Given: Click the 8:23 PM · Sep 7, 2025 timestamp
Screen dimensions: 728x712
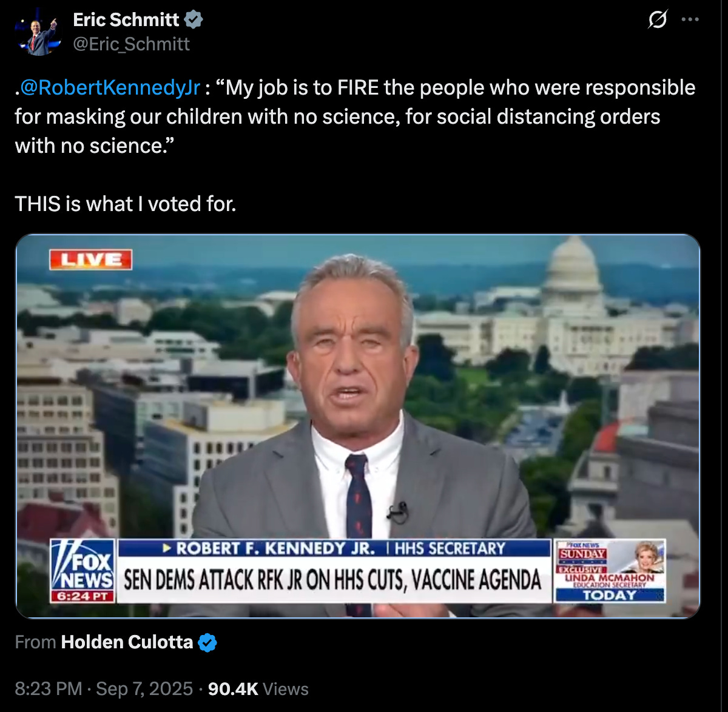Looking at the screenshot, I should point(104,689).
